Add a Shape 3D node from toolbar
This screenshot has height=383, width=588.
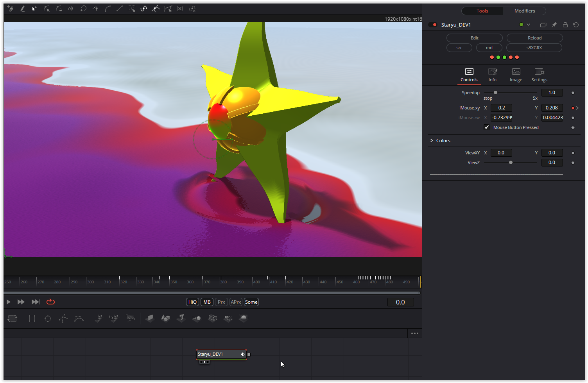coord(165,318)
